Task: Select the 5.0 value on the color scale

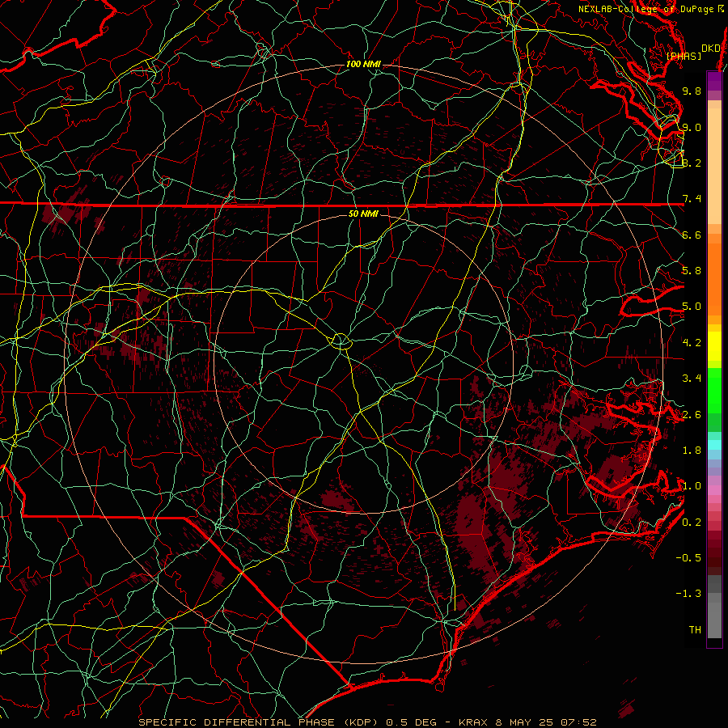Action: 692,307
